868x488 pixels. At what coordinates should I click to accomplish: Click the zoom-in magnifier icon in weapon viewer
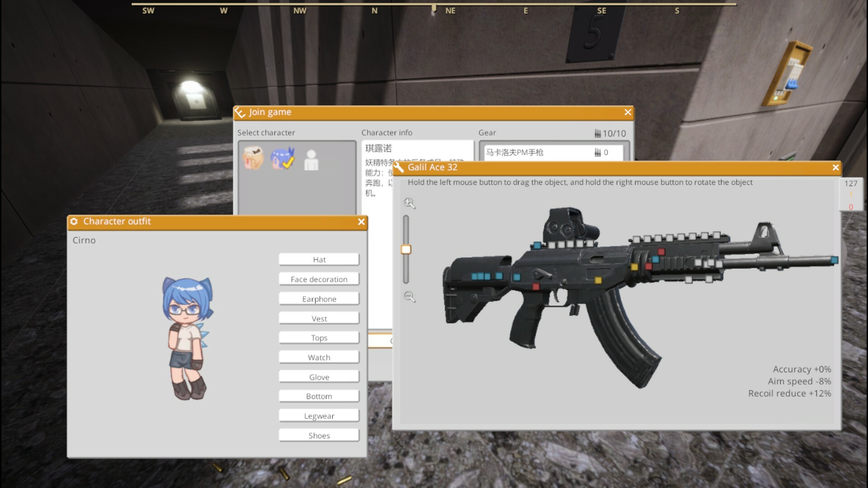409,204
